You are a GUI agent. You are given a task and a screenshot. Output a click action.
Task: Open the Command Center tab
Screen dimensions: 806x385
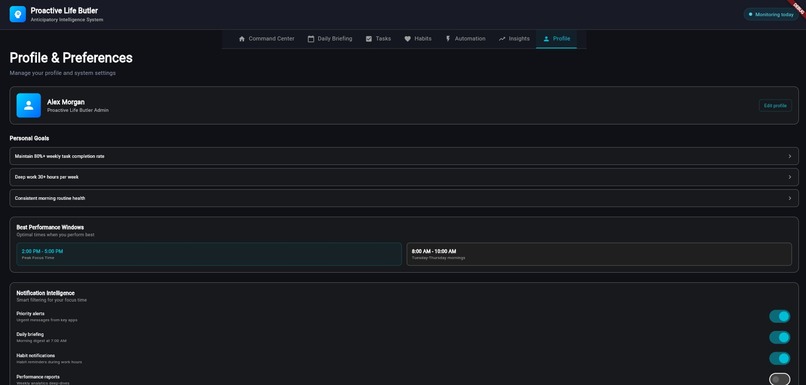click(266, 39)
